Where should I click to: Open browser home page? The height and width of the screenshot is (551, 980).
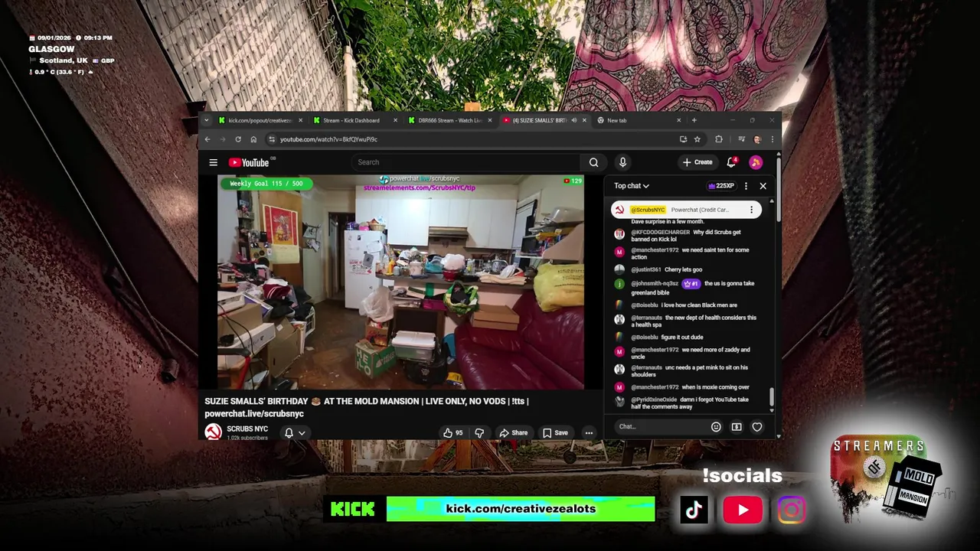(253, 139)
